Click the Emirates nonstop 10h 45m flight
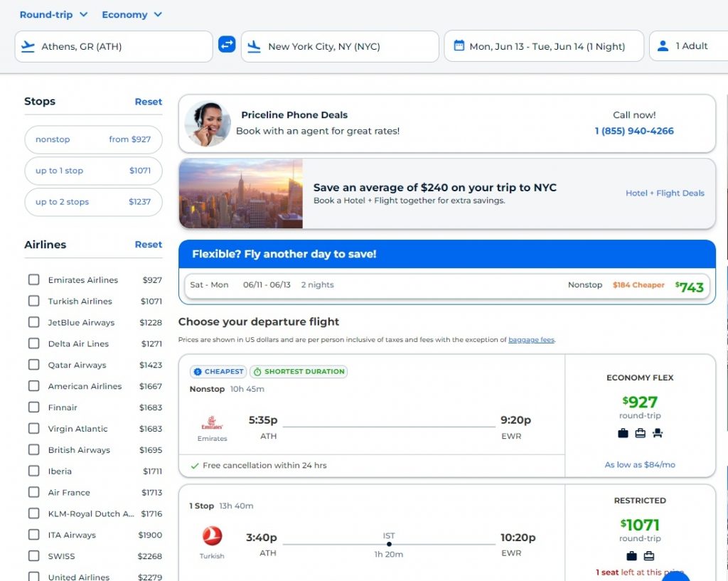 click(371, 416)
